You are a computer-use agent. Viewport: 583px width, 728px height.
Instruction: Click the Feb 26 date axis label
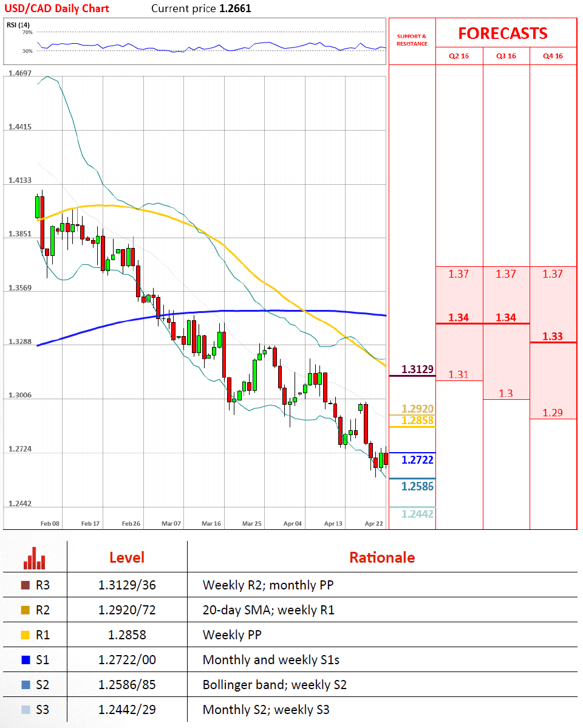coord(131,523)
